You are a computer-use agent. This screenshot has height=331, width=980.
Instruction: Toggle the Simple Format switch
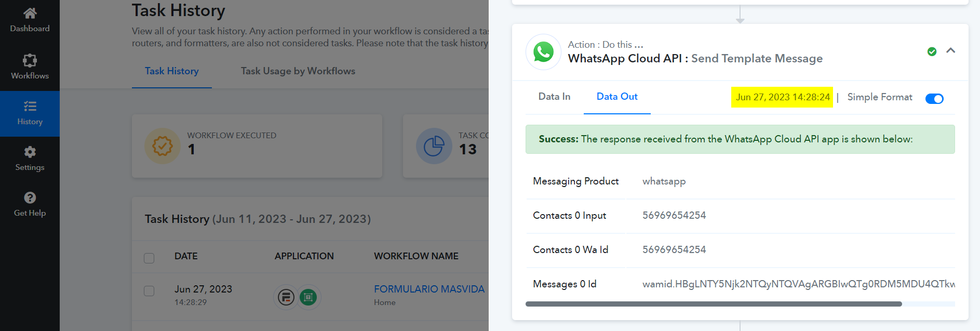tap(934, 99)
